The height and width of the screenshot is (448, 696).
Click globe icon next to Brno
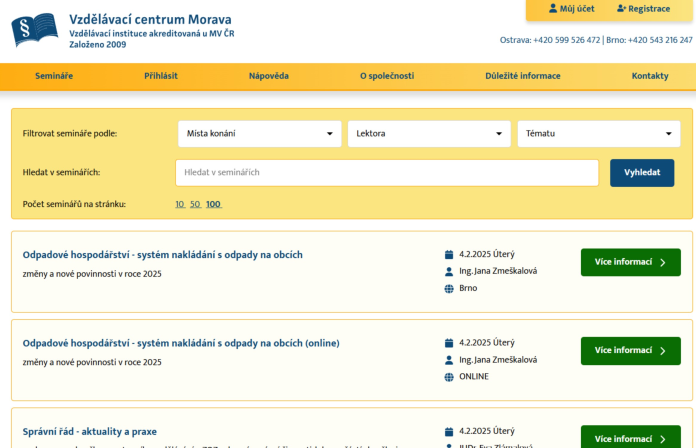click(x=449, y=289)
